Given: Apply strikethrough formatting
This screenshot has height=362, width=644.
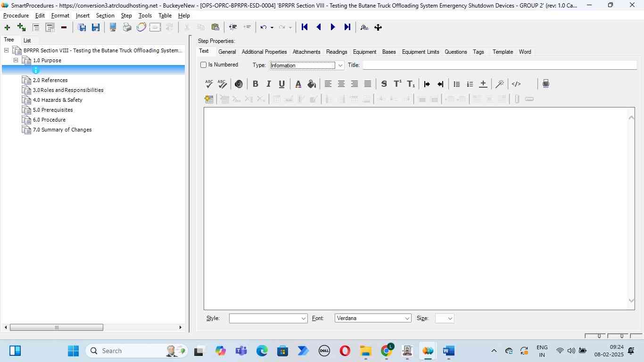Looking at the screenshot, I should coord(384,84).
